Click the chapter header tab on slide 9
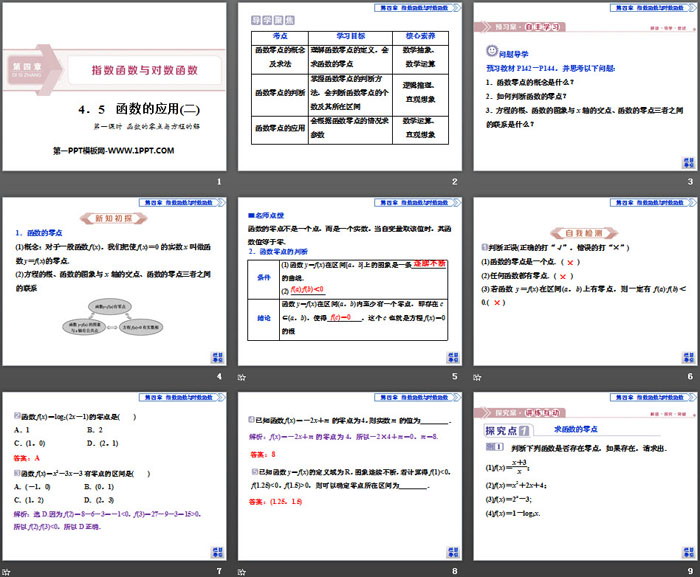Image resolution: width=700 pixels, height=577 pixels. [654, 397]
